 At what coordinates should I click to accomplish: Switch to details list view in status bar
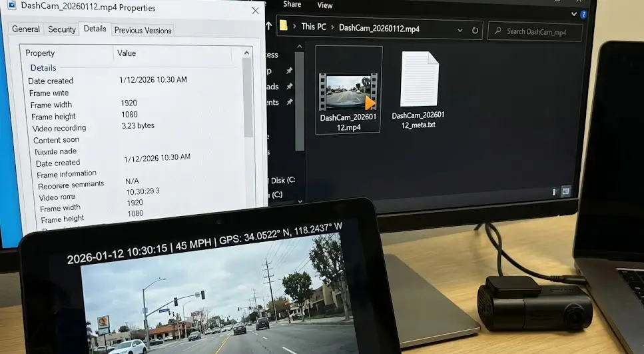[554, 191]
